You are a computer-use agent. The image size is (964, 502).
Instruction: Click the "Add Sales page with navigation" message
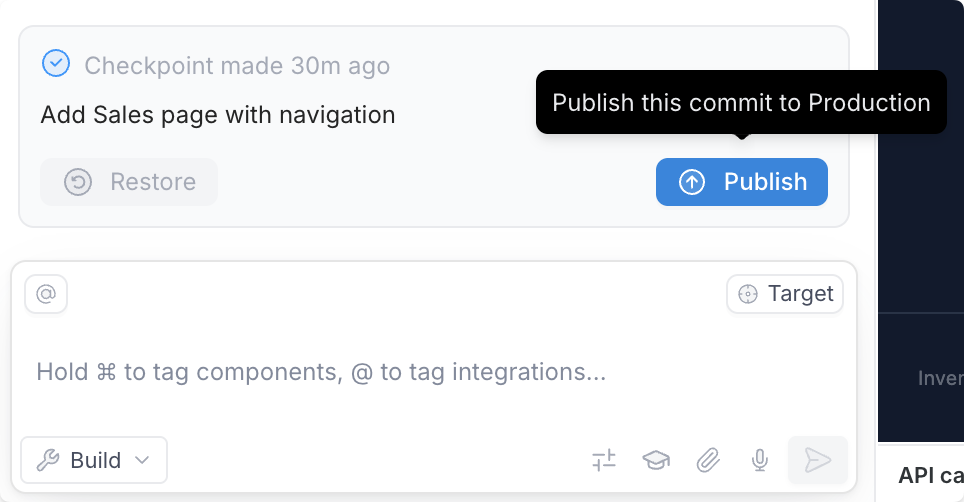click(218, 115)
